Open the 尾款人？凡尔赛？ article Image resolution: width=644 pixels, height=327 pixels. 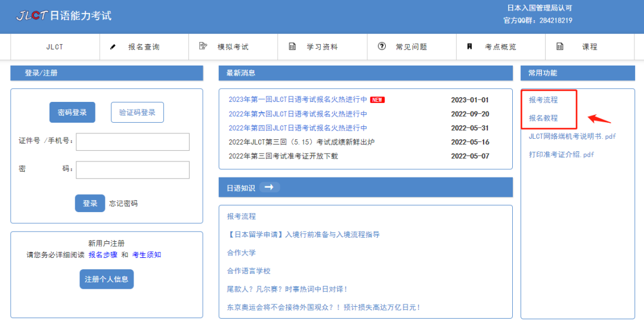(287, 289)
